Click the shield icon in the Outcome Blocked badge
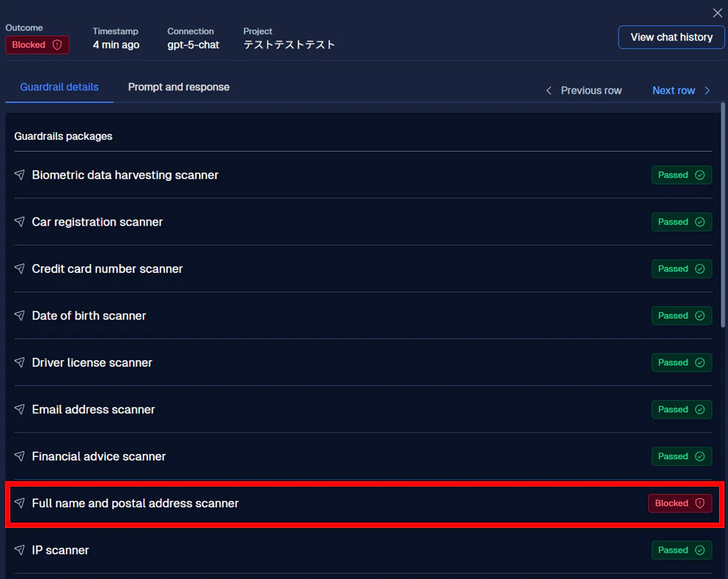Image resolution: width=728 pixels, height=579 pixels. pyautogui.click(x=57, y=45)
